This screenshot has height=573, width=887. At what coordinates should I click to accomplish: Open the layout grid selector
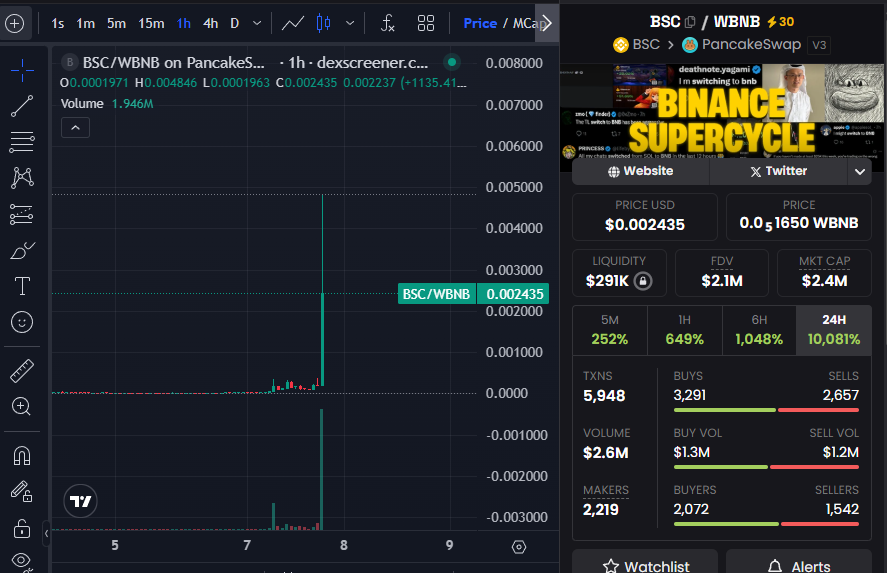426,23
